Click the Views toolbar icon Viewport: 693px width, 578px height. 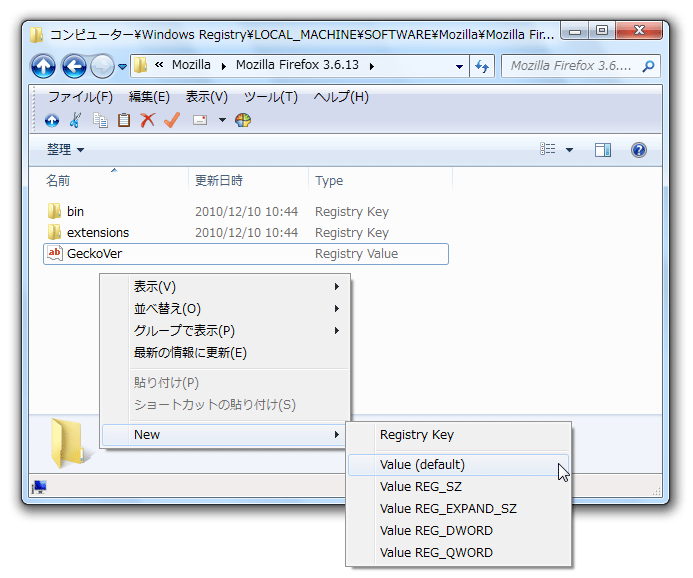[200, 120]
